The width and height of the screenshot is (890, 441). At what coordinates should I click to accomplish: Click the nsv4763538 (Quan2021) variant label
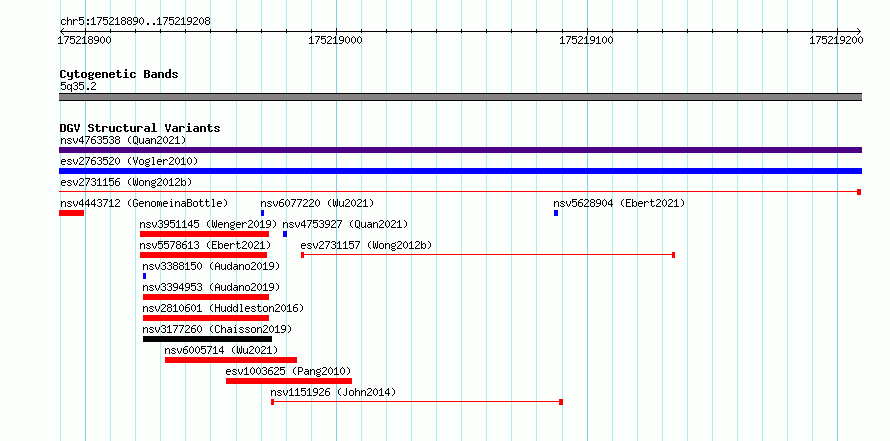[x=123, y=140]
